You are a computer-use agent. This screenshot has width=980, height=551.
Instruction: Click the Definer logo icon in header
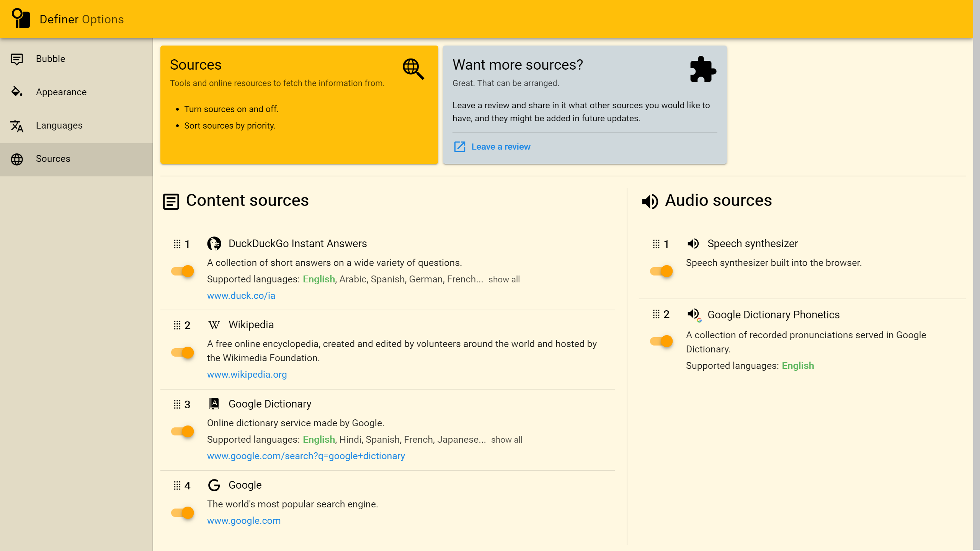pyautogui.click(x=21, y=18)
